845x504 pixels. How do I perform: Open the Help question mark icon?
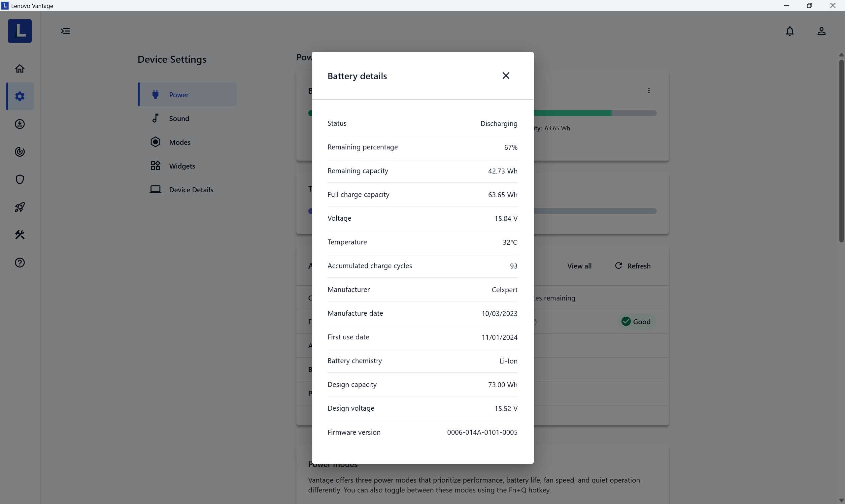20,263
